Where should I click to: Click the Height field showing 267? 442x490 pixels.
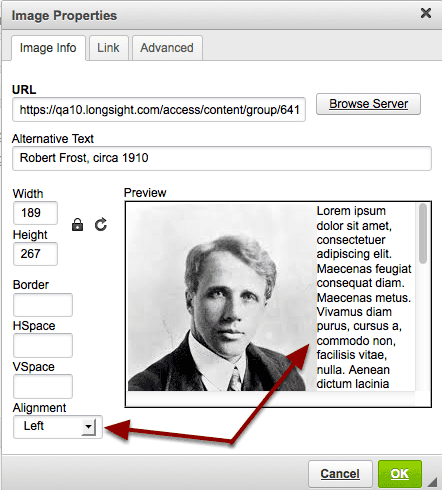click(x=35, y=254)
